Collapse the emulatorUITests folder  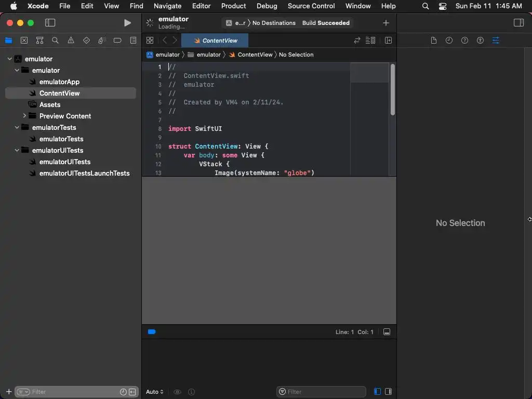[x=17, y=150]
